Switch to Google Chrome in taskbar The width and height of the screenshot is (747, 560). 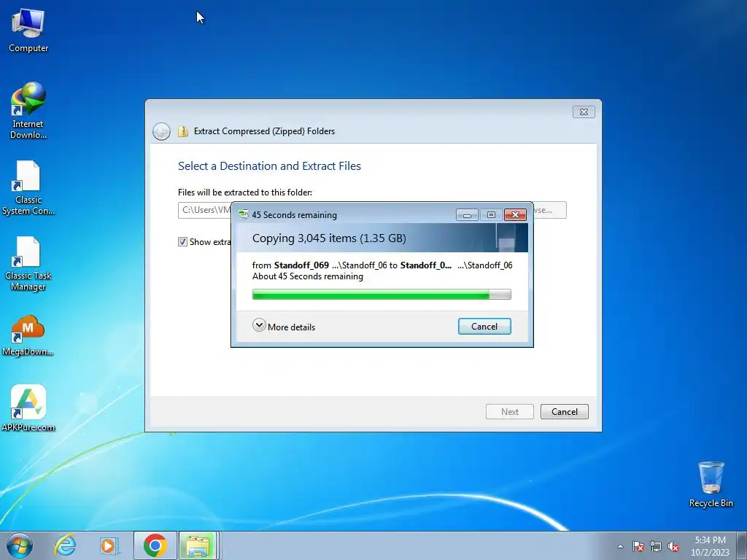pos(155,545)
